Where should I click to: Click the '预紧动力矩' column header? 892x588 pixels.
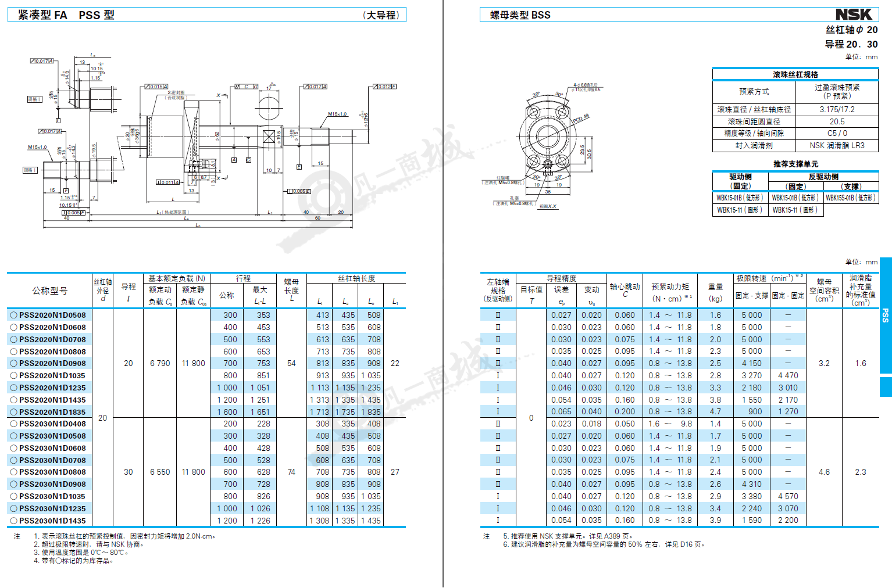[x=670, y=286]
